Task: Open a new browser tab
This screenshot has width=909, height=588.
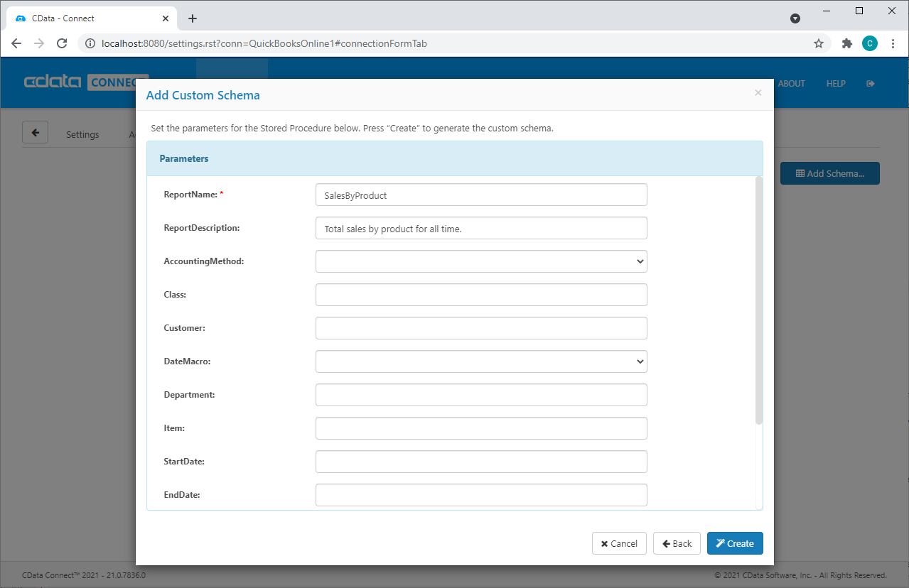Action: tap(193, 18)
